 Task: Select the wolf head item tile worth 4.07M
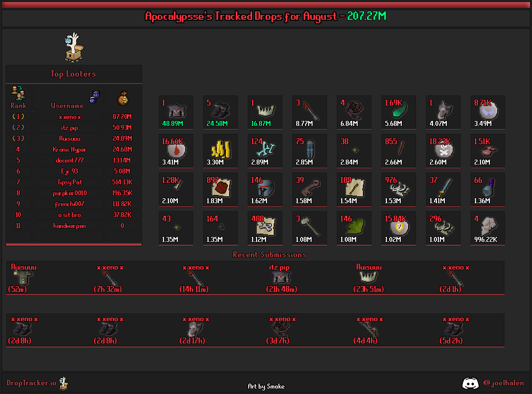click(443, 113)
